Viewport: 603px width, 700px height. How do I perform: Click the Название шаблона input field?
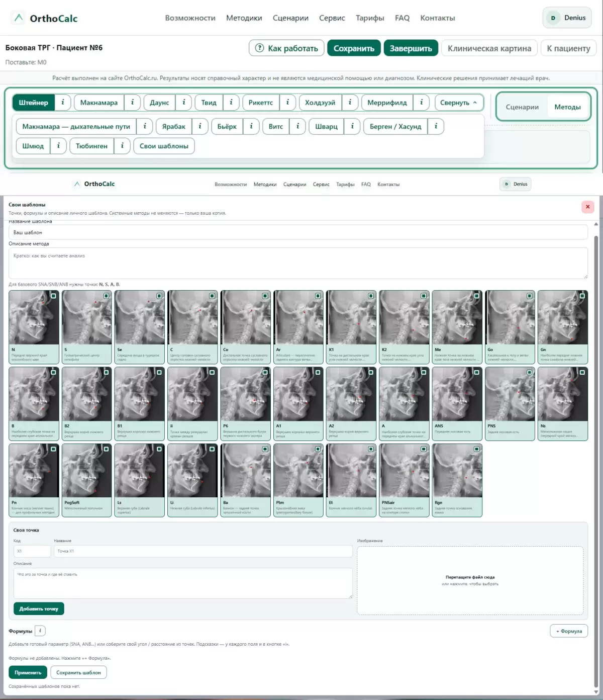click(x=298, y=232)
